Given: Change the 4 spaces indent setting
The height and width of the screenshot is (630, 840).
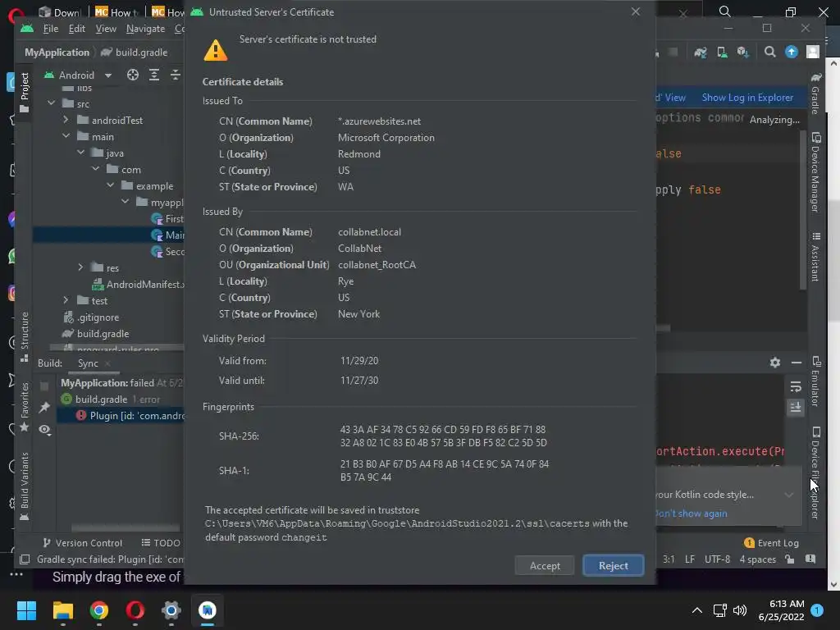Looking at the screenshot, I should click(757, 559).
